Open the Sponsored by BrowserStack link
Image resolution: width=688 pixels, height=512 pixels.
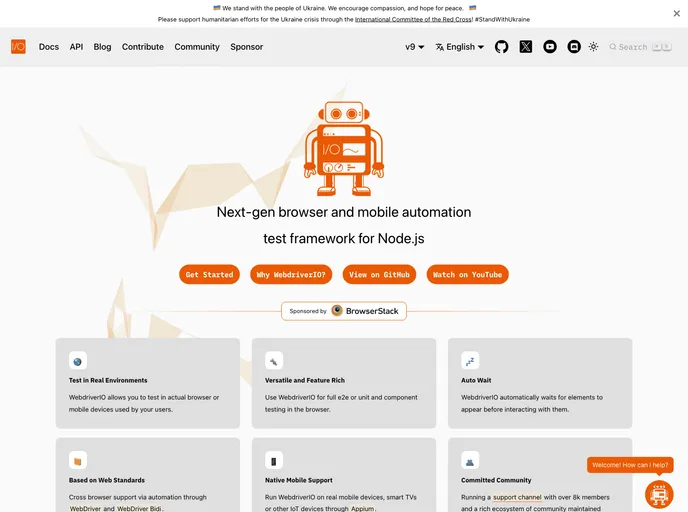pyautogui.click(x=344, y=311)
